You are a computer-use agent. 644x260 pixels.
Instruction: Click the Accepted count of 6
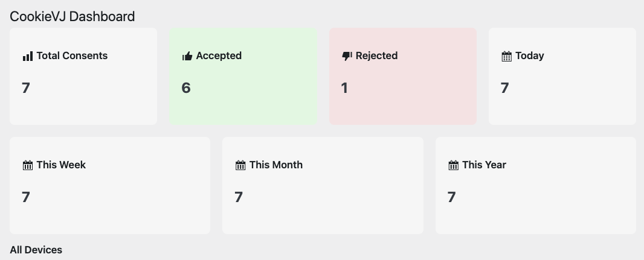point(186,88)
